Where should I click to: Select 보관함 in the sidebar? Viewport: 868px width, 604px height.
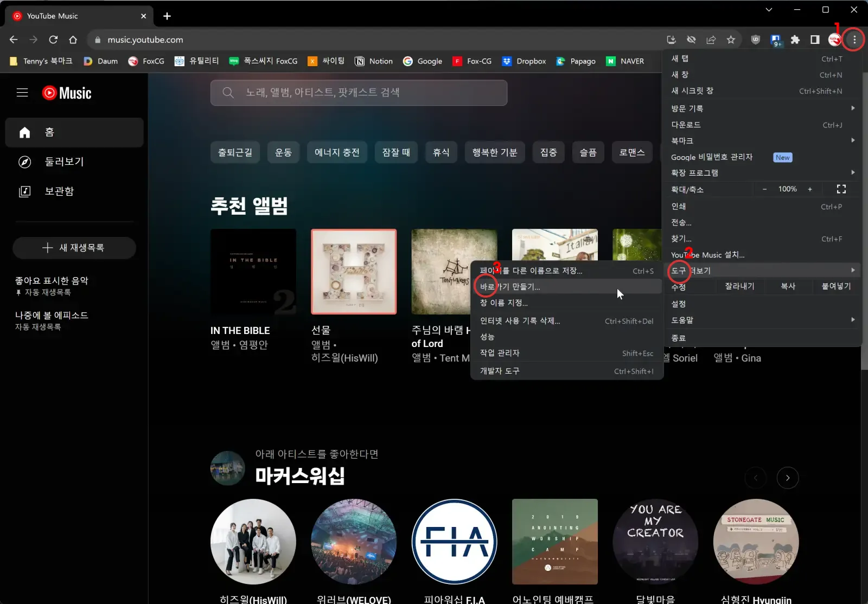74,191
